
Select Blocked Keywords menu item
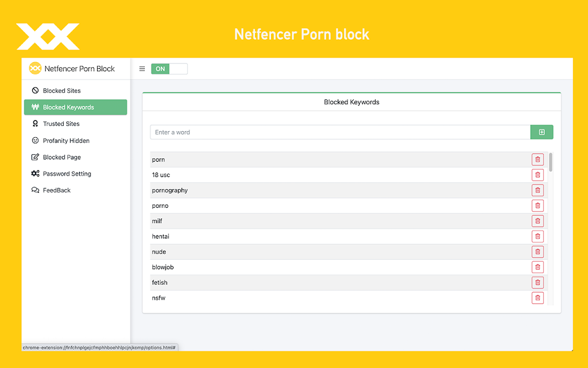[x=75, y=107]
